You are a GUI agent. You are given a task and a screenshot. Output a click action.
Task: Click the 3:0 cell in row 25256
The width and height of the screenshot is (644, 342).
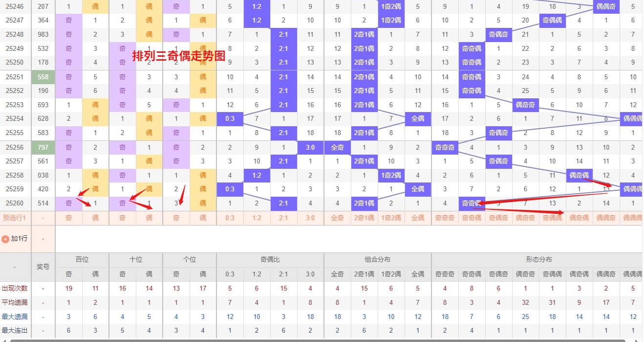310,147
